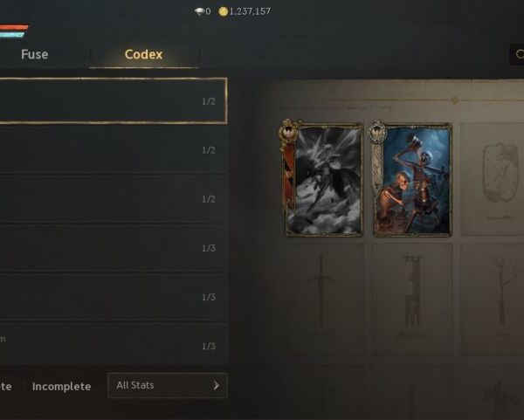Select the locked sword card slot

(x=321, y=299)
